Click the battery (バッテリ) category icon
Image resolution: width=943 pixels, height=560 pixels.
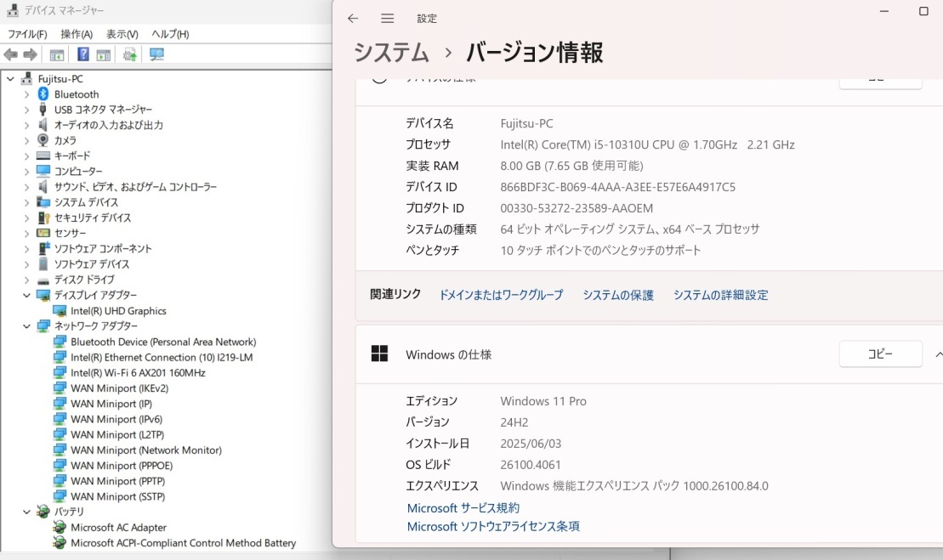(43, 512)
